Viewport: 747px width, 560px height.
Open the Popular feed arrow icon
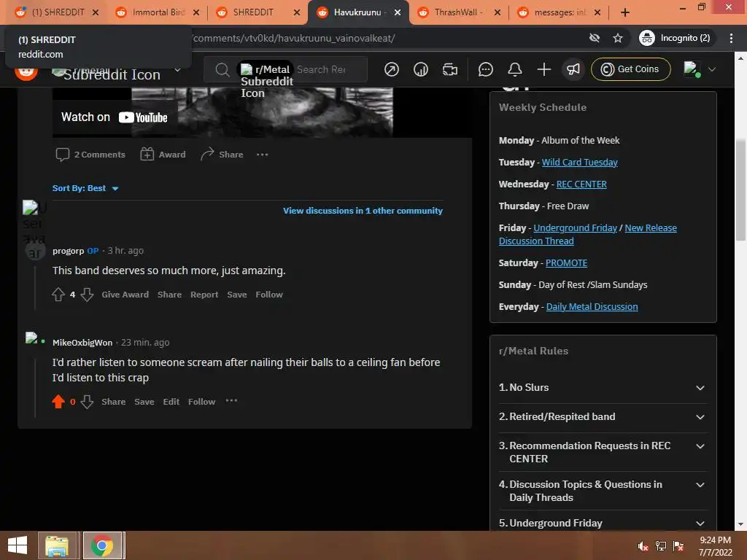[x=392, y=69]
